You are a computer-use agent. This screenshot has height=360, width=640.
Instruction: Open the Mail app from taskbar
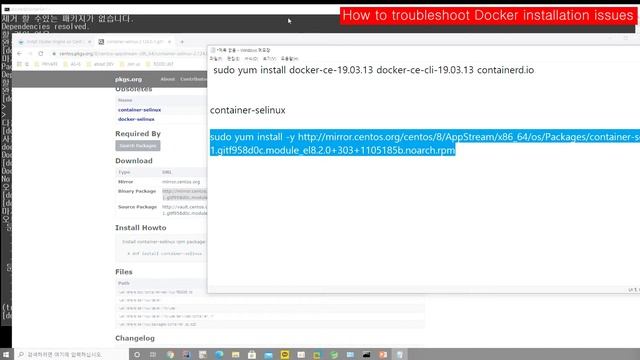(268, 355)
